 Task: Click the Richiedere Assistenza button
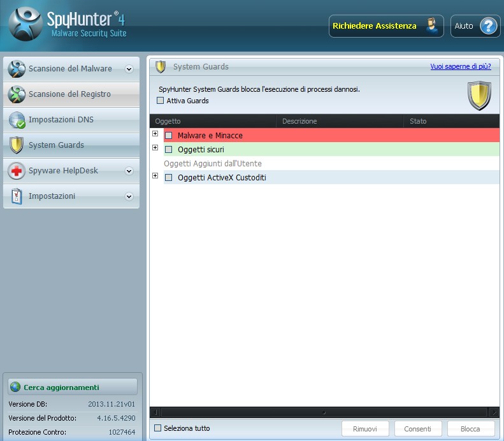click(386, 26)
